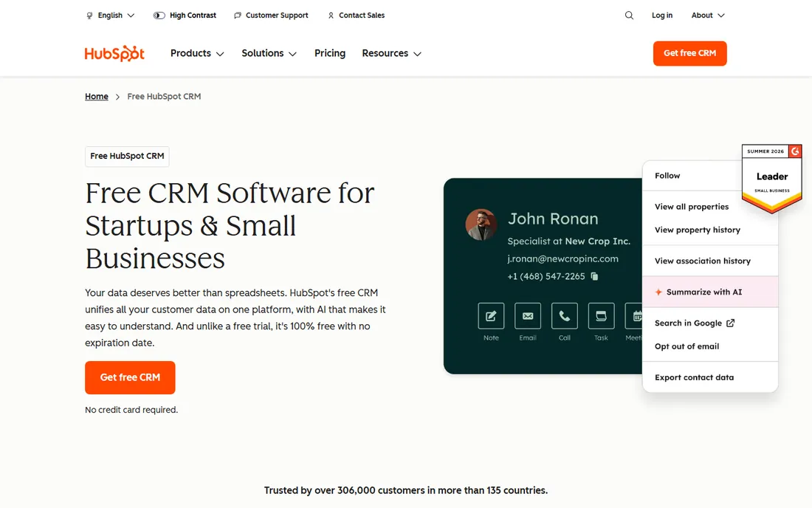The width and height of the screenshot is (812, 508).
Task: Select Opt out of email
Action: tap(687, 346)
